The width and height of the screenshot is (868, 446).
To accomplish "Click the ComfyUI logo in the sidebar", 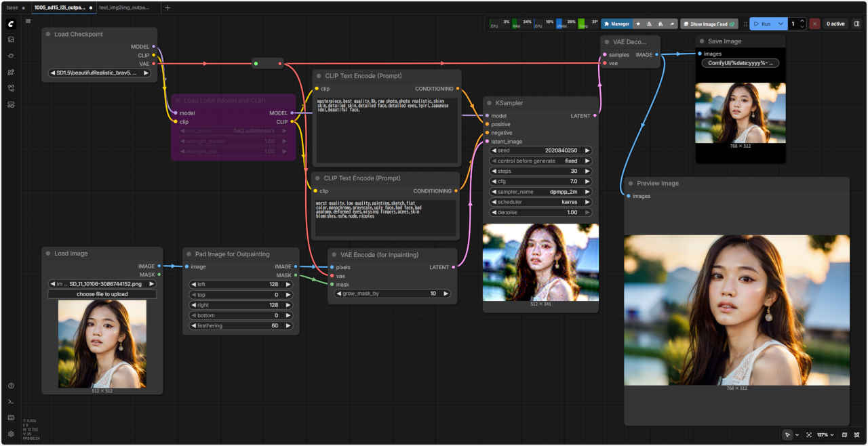I will point(11,24).
